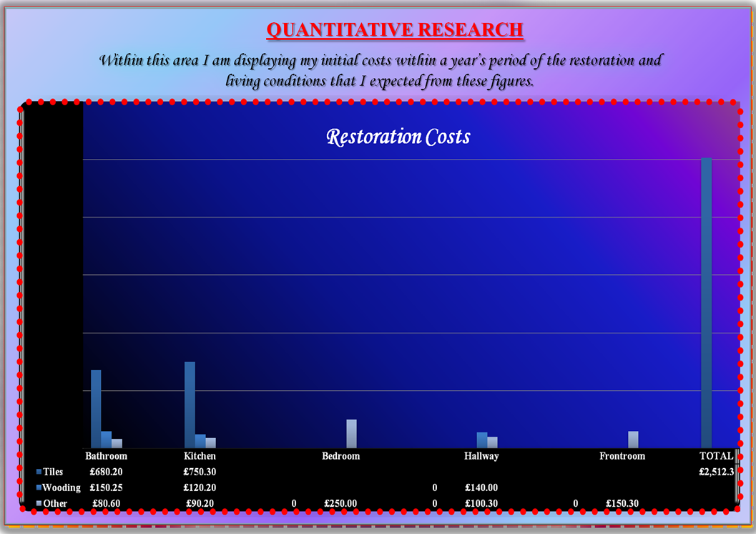The width and height of the screenshot is (756, 534).
Task: Select the Bathroom category label
Action: (106, 456)
